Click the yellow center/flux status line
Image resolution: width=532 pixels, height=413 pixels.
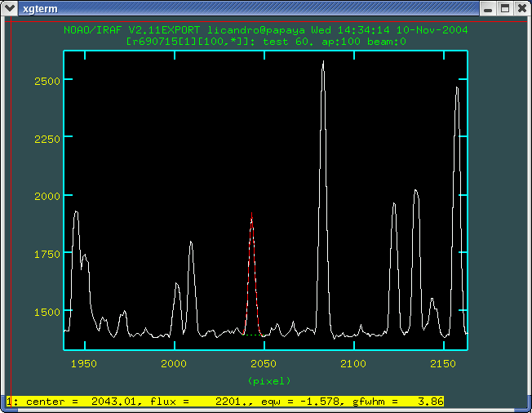click(x=225, y=402)
